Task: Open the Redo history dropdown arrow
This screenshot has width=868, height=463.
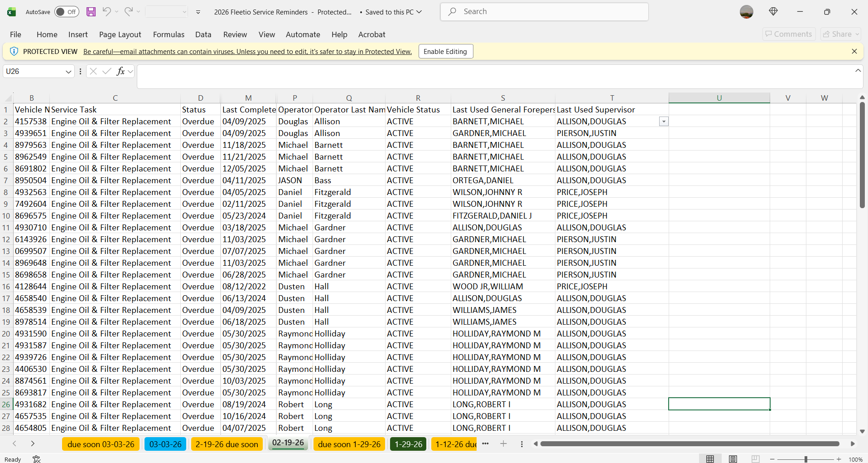Action: coord(138,12)
